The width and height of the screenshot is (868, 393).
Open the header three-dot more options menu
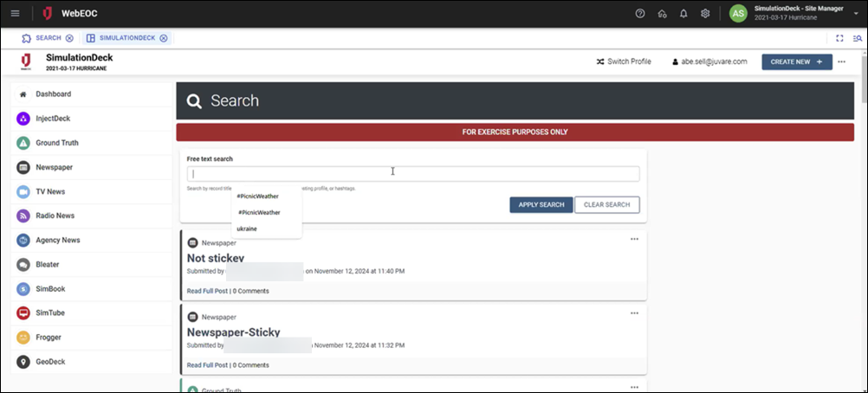(x=841, y=61)
